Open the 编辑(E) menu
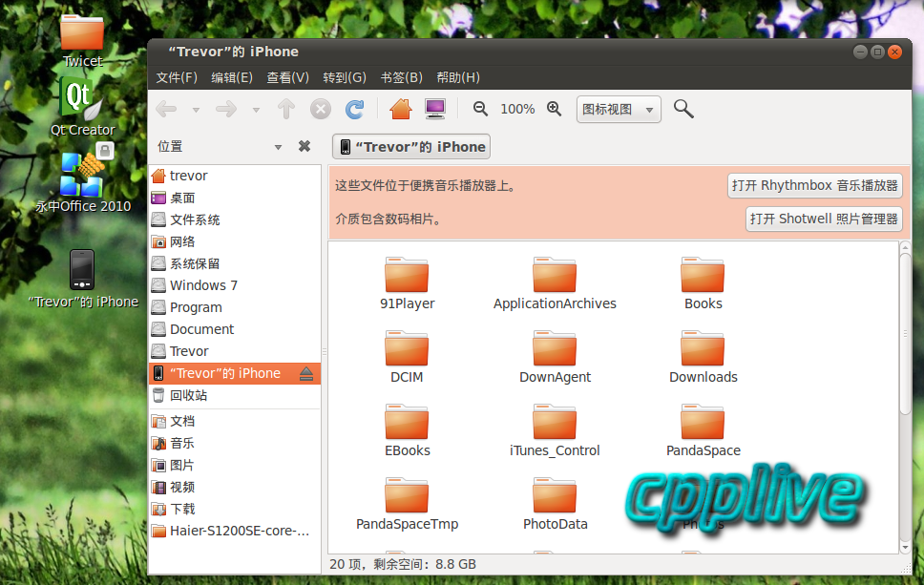 (x=232, y=77)
